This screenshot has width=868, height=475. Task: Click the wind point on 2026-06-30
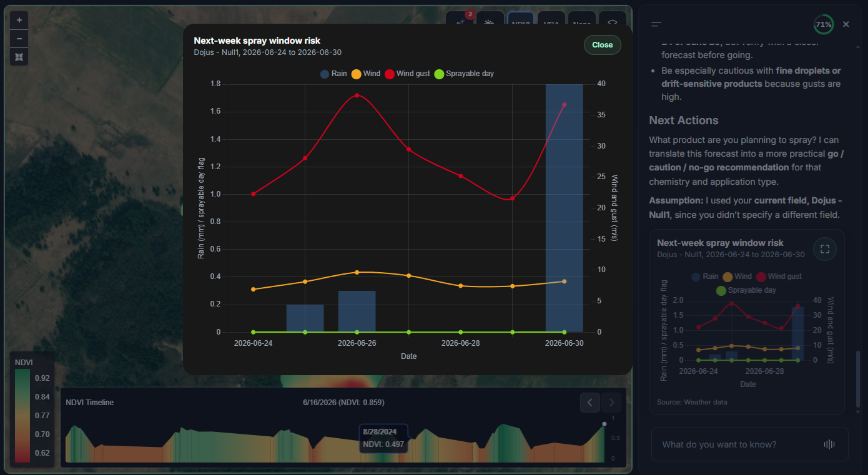pos(565,282)
